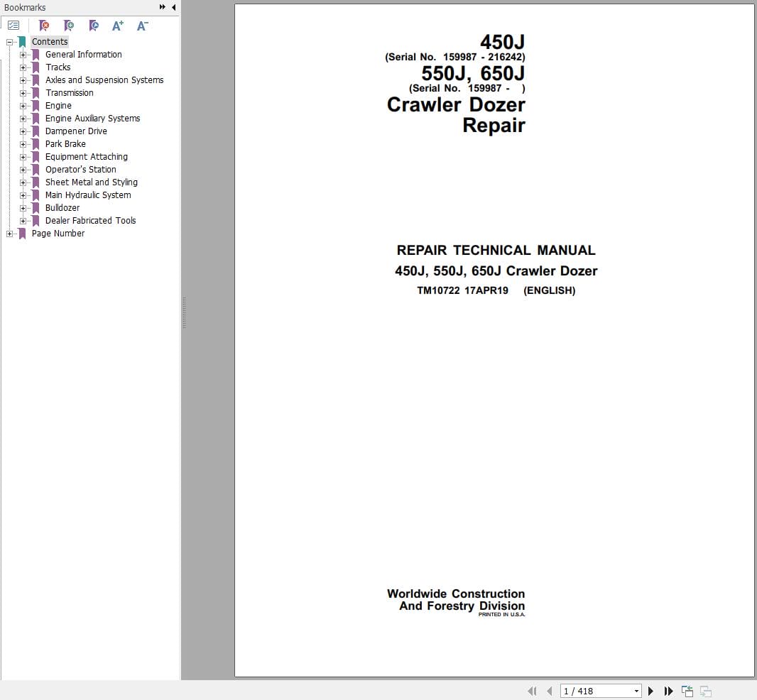Expand the Transmission bookmark node
This screenshot has width=757, height=700.
[x=23, y=93]
